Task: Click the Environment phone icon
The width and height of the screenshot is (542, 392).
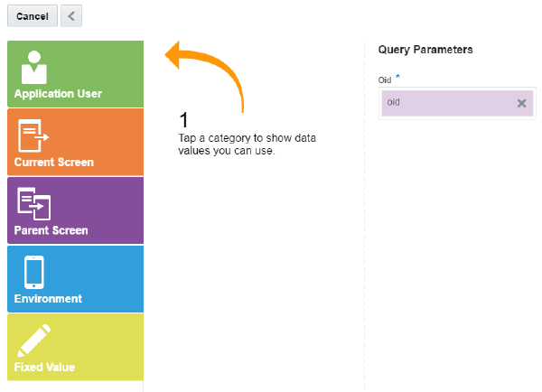Action: 34,272
